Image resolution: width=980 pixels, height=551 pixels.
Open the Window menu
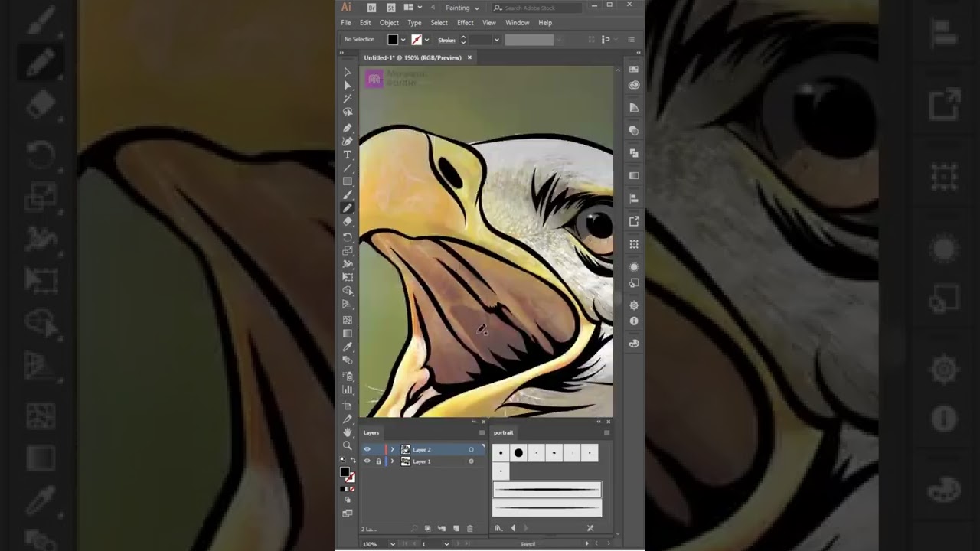pos(518,23)
